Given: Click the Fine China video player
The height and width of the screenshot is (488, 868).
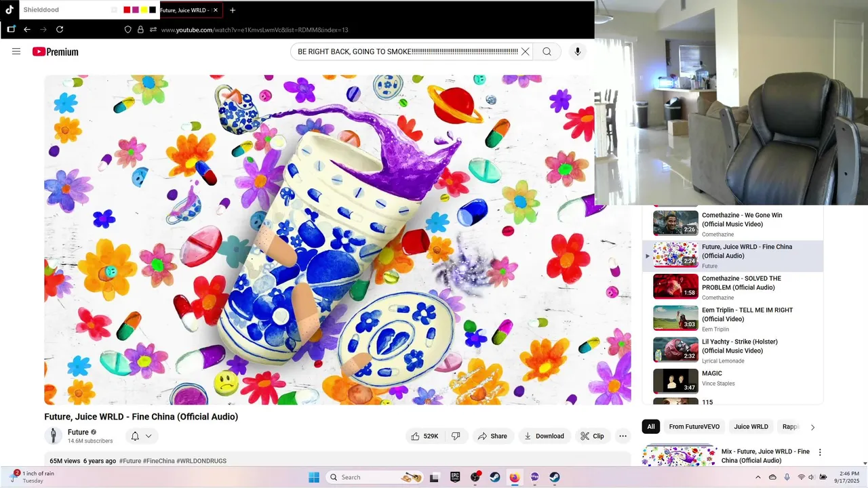Looking at the screenshot, I should [x=338, y=240].
